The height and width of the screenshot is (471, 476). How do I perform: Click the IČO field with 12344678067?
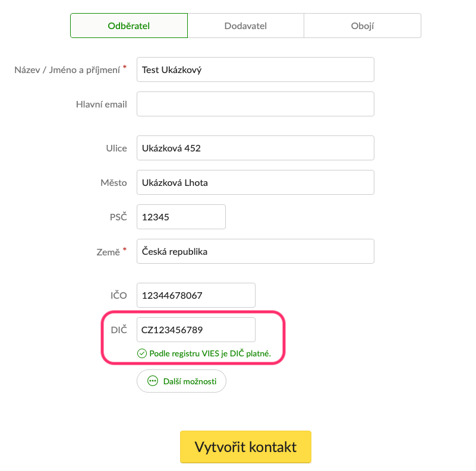coord(196,295)
